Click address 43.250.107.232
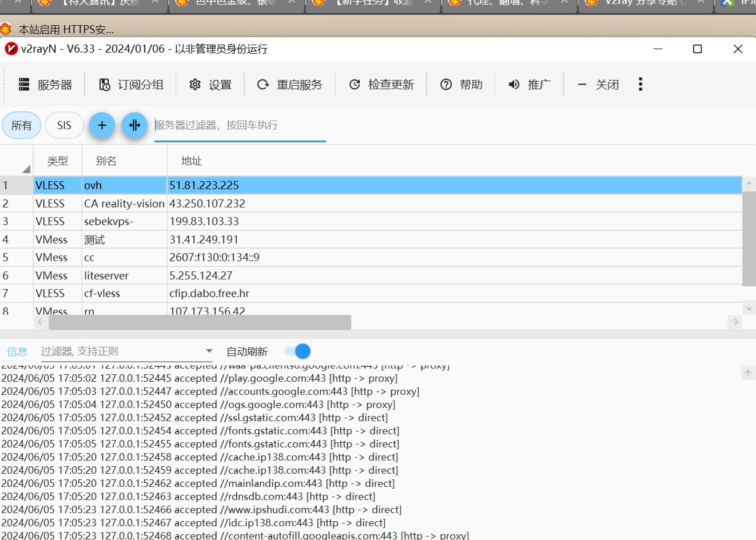This screenshot has width=756, height=540. click(207, 203)
